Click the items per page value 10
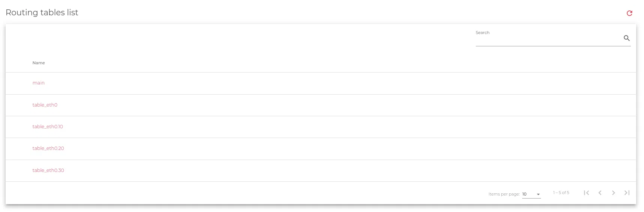Image resolution: width=644 pixels, height=212 pixels. [524, 194]
